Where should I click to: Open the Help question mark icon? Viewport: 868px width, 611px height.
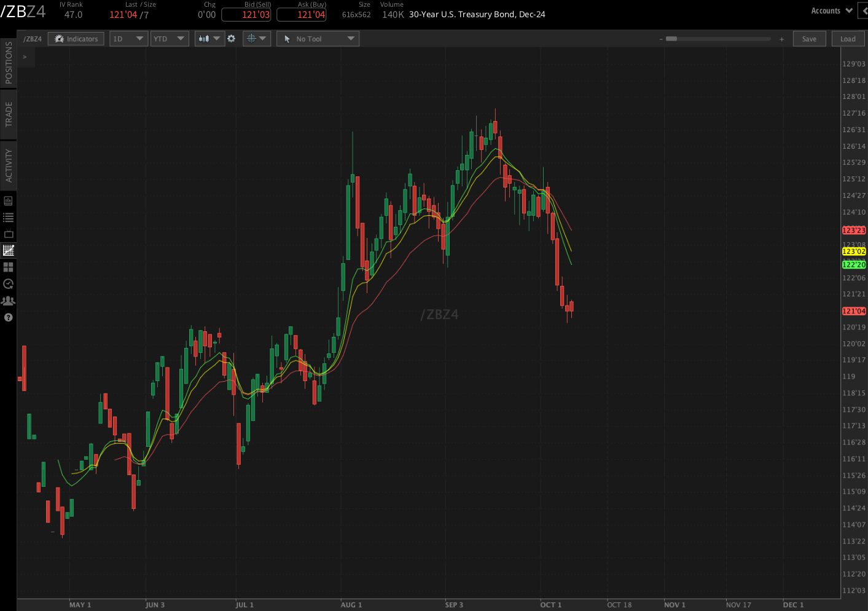click(x=8, y=317)
